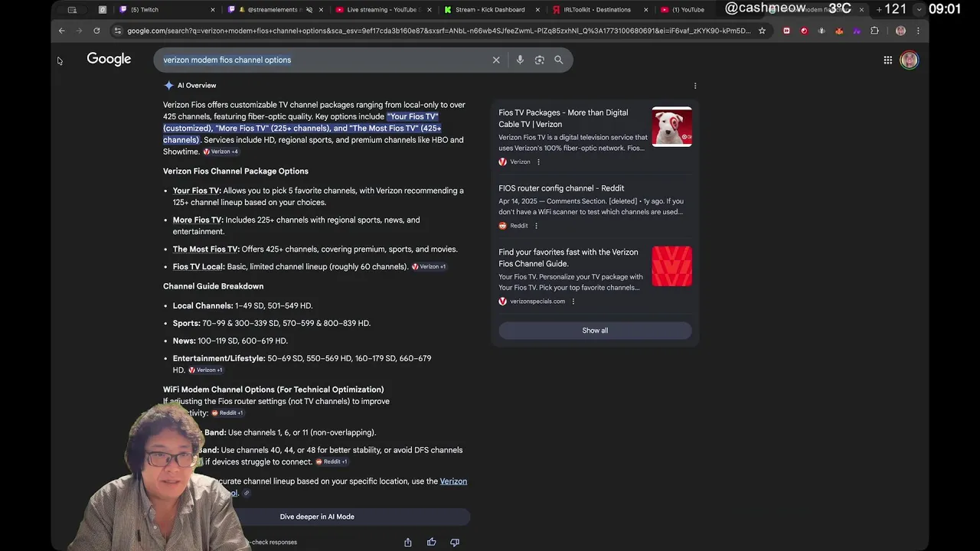
Task: Click the 'The Most Fios TV:' bullet heading
Action: (x=206, y=249)
